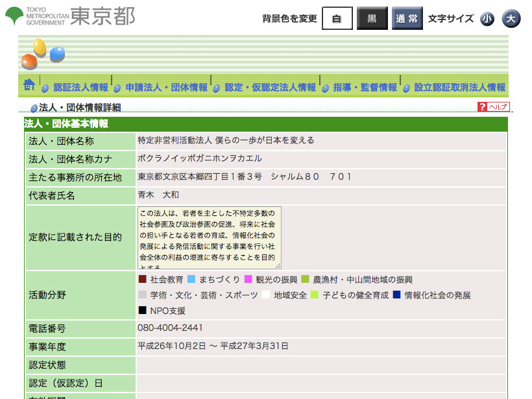
Task: Switch background color to black 黒
Action: [372, 19]
